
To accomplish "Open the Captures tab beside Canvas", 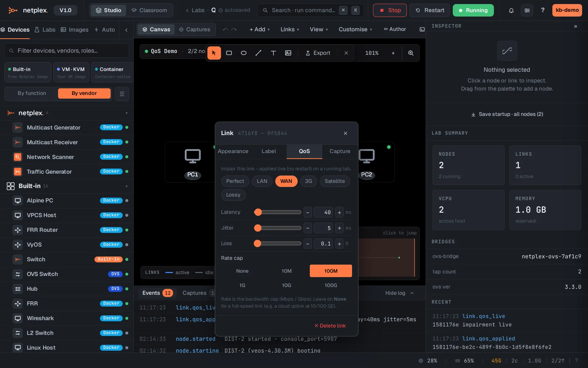I will (x=194, y=29).
